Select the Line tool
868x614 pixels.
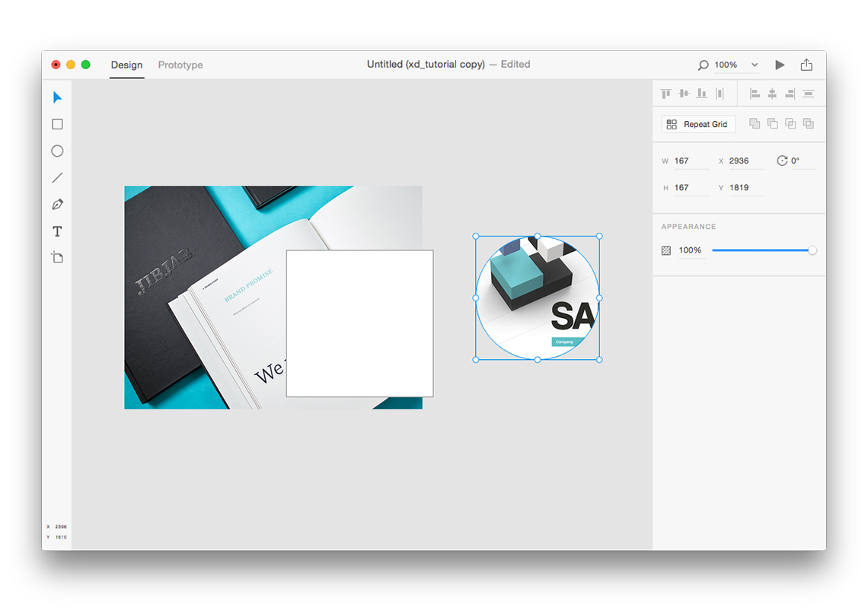tap(57, 177)
